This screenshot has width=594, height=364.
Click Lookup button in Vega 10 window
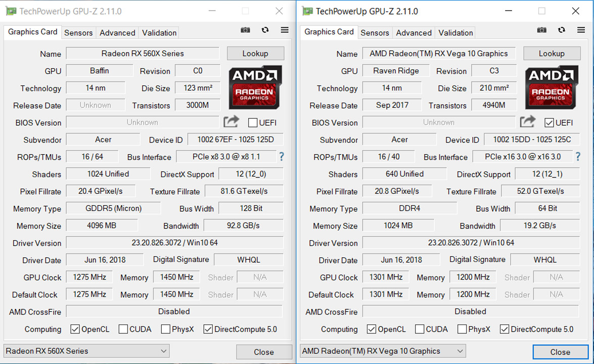click(552, 54)
